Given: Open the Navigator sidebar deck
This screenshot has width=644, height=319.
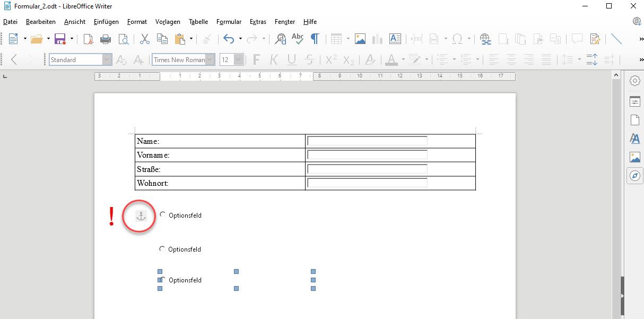Looking at the screenshot, I should [635, 176].
